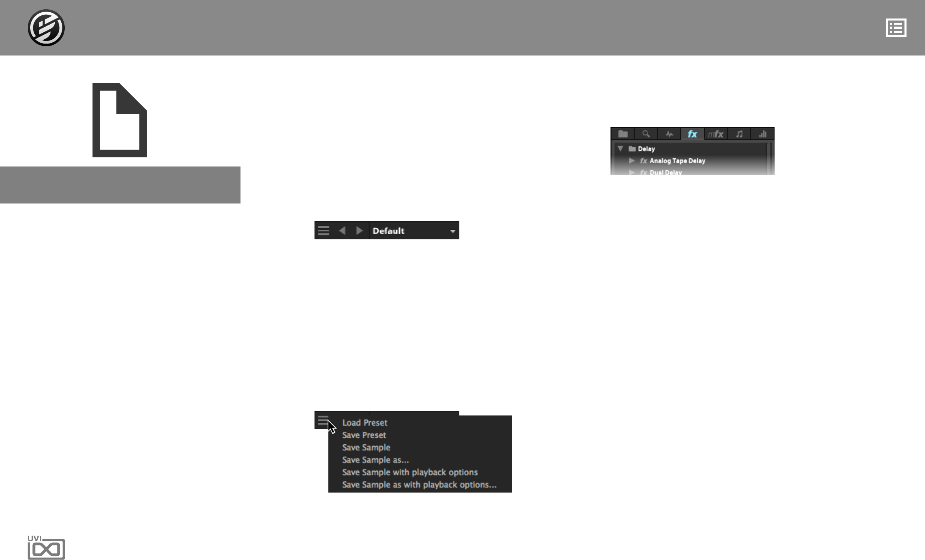Click Save Sample as... menu entry
This screenshot has height=560, width=925.
375,460
